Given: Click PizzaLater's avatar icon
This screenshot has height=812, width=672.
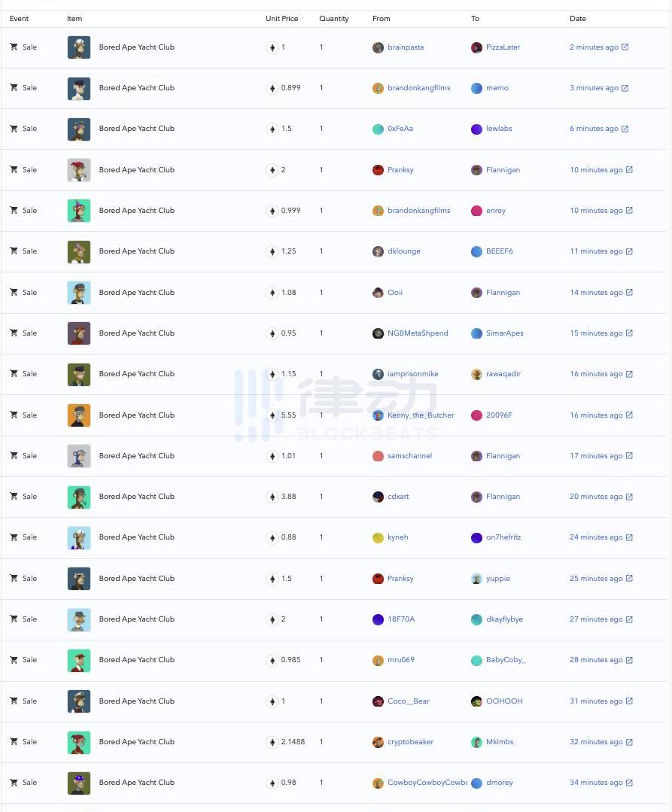Looking at the screenshot, I should [476, 47].
